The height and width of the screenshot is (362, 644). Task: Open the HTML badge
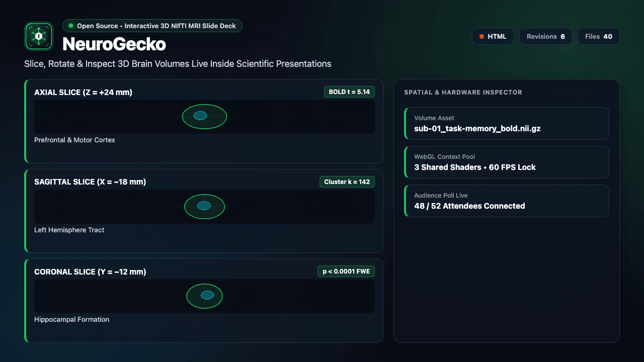[x=493, y=36]
